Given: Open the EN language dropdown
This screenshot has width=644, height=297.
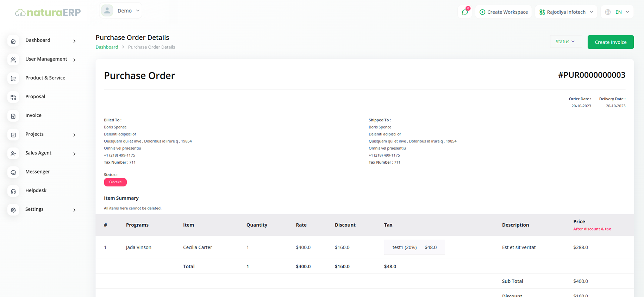Looking at the screenshot, I should (x=617, y=12).
